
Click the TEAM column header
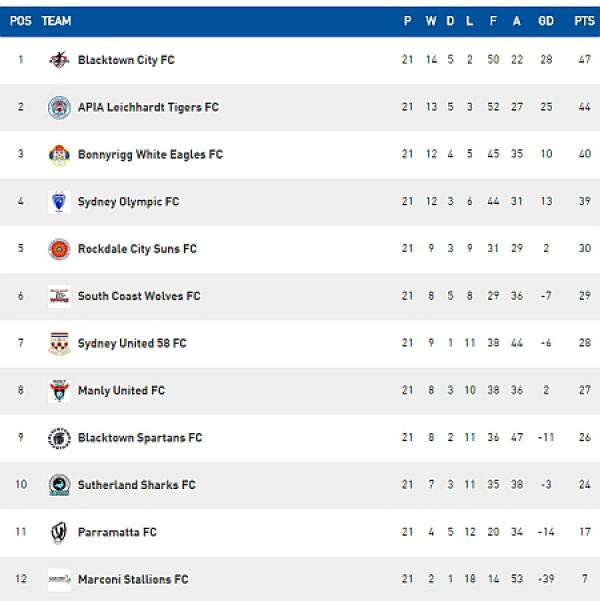pos(56,21)
